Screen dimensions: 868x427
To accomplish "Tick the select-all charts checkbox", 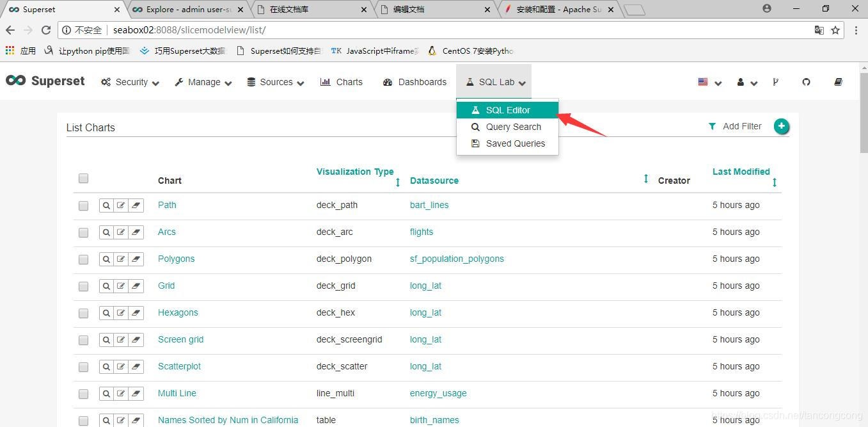I will 83,179.
